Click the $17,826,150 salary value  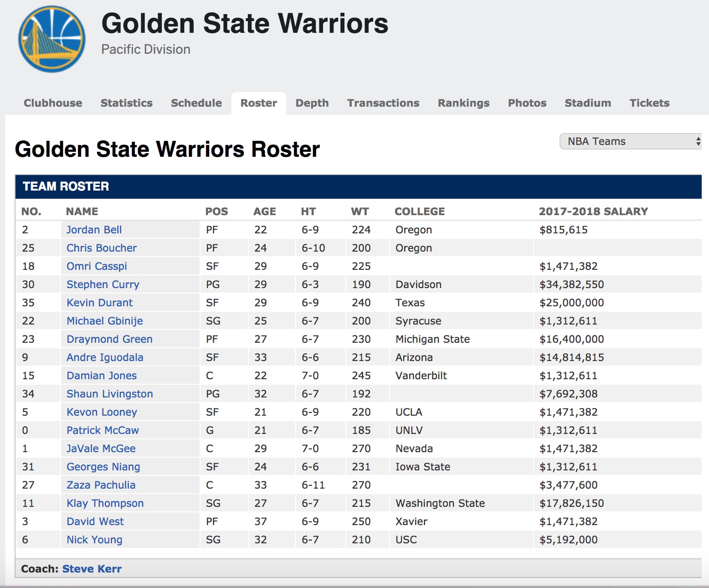click(x=572, y=503)
